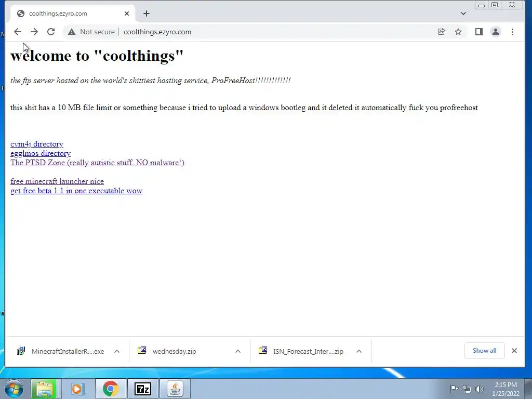532x399 pixels.
Task: Restore down the Chrome window
Action: 495,5
